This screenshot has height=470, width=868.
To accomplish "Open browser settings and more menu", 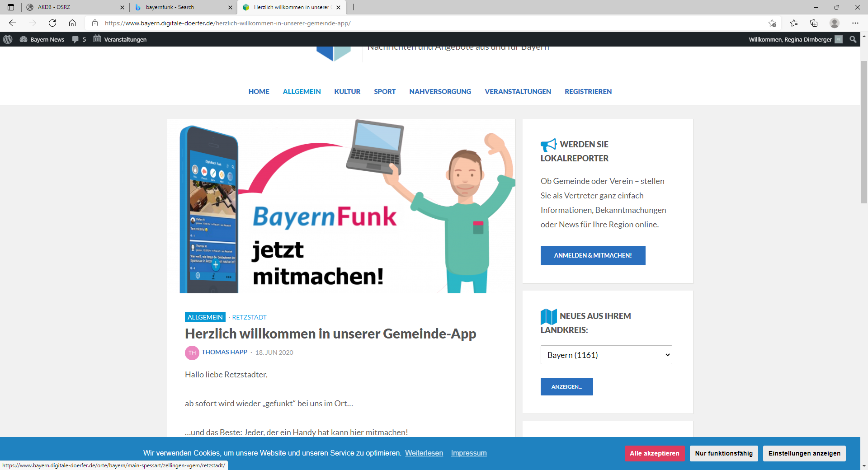I will click(x=855, y=23).
